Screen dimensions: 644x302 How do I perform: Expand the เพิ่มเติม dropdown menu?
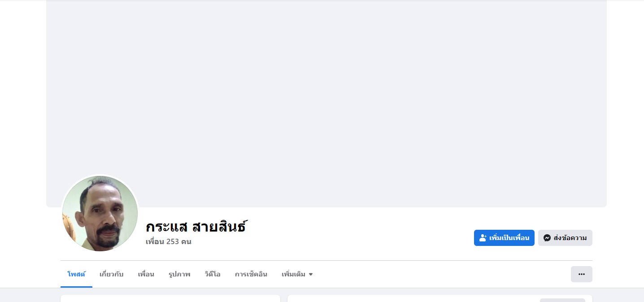click(x=297, y=274)
